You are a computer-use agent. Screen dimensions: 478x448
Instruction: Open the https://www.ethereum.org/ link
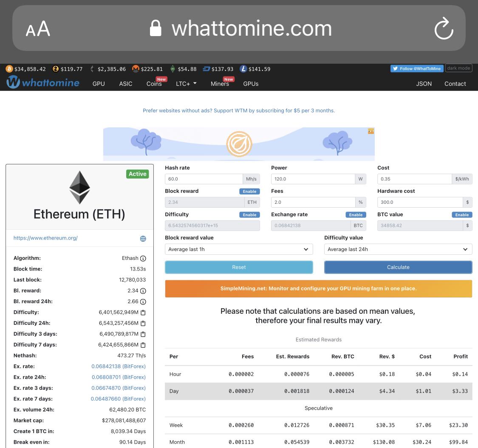coord(45,238)
